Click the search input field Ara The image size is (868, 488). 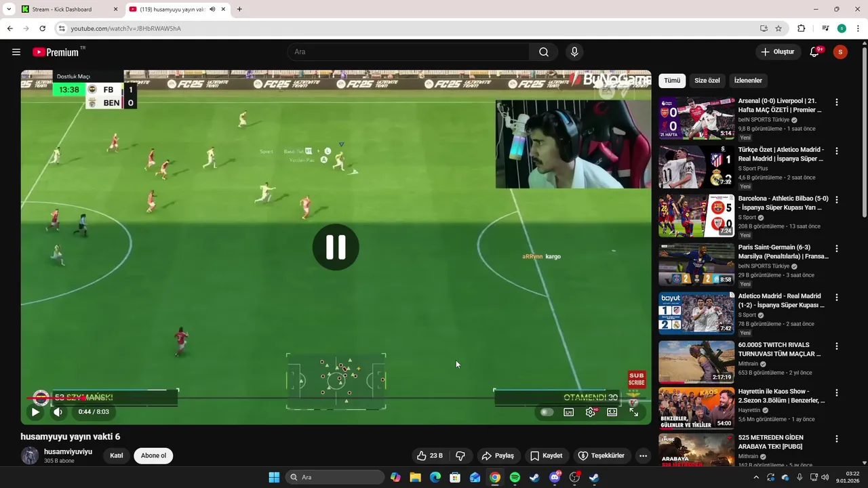coord(408,52)
